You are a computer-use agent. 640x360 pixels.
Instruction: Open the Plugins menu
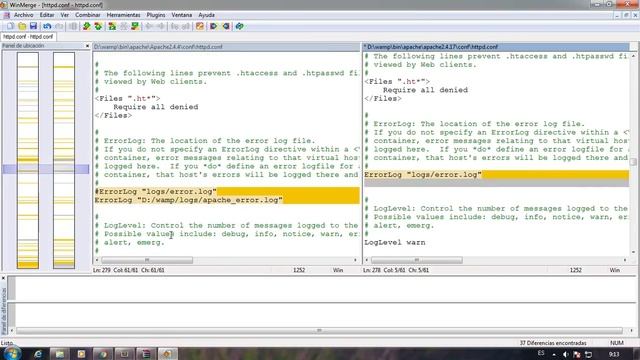(156, 15)
